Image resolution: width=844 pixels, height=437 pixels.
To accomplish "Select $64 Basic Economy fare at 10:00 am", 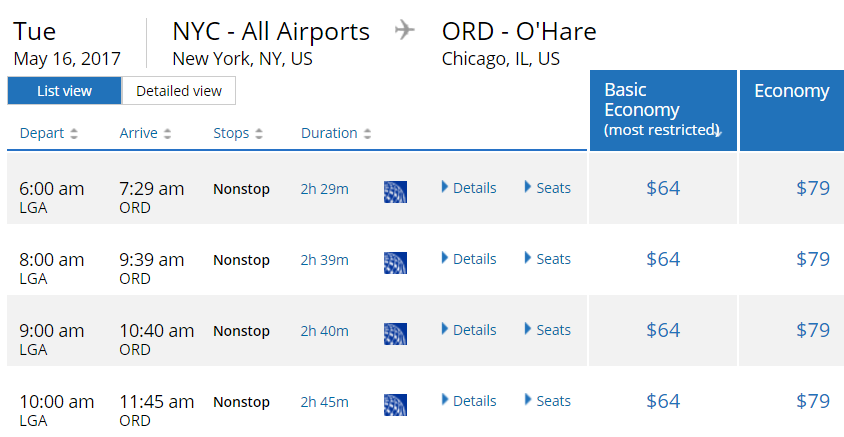I will coord(663,401).
